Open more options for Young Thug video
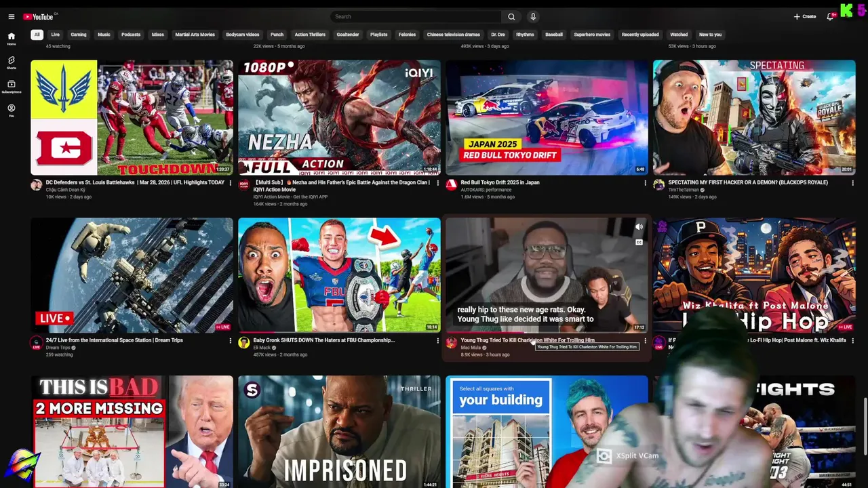 pyautogui.click(x=645, y=341)
